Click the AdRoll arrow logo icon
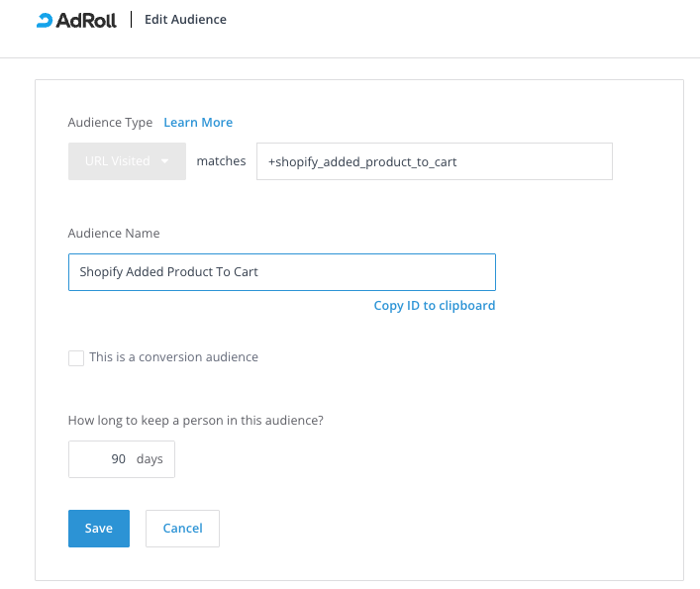The height and width of the screenshot is (589, 700). 45,20
